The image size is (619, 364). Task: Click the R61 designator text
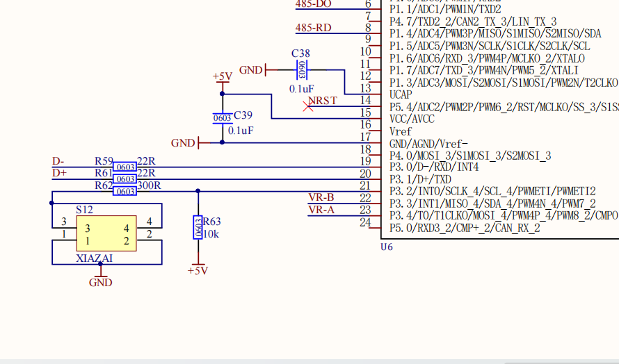coord(104,173)
